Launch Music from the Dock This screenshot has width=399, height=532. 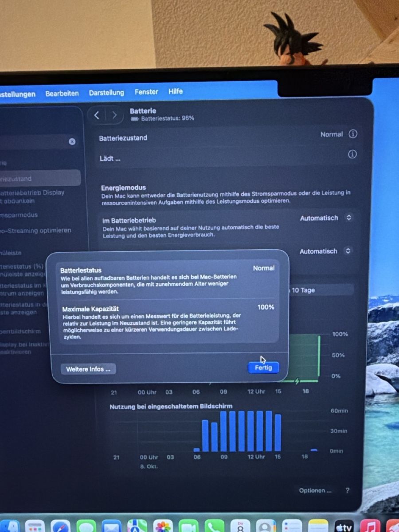(370, 527)
